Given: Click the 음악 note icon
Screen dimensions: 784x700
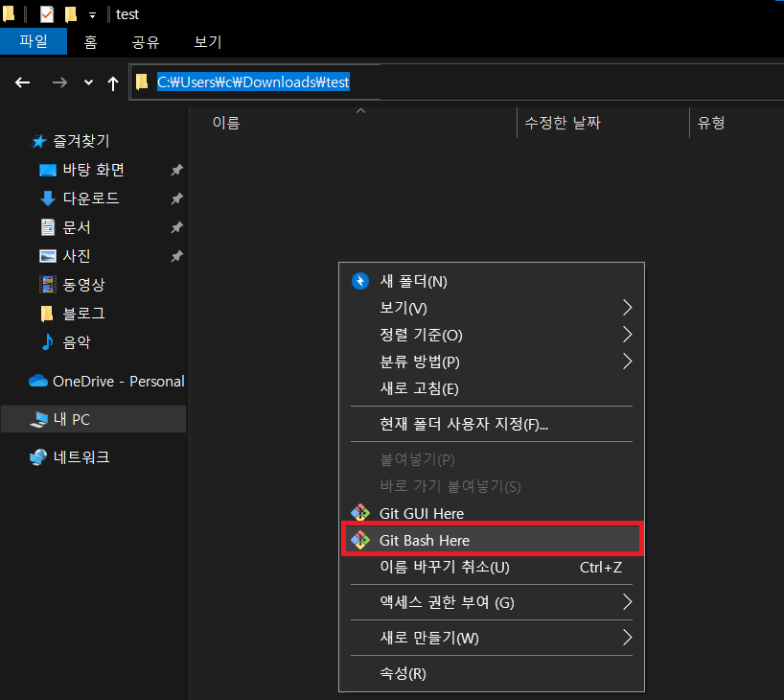Looking at the screenshot, I should click(48, 341).
